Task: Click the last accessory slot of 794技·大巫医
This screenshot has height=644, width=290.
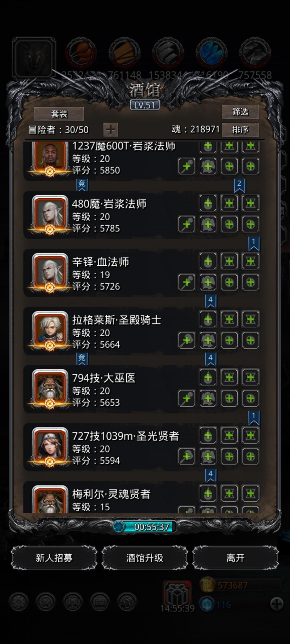Action: pos(251,398)
